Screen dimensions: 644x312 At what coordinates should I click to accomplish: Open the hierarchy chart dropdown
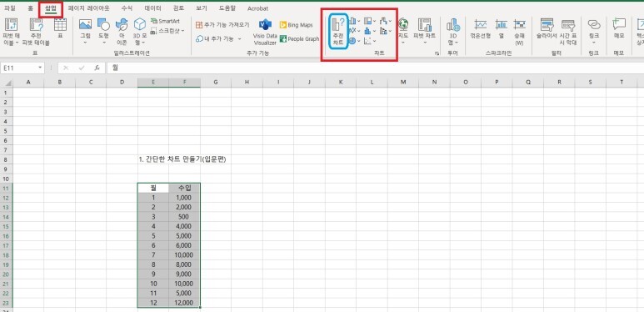[370, 21]
